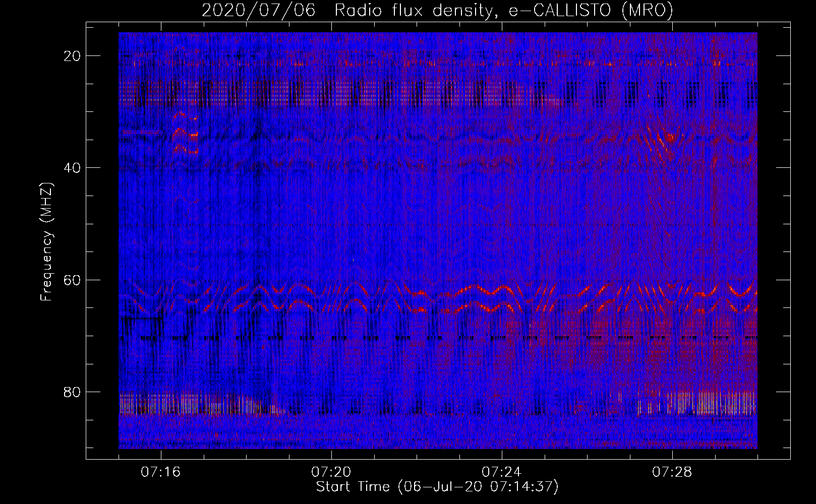The image size is (816, 504).
Task: Click the plot title '2020/07/06 Radio flux density'
Action: (437, 11)
